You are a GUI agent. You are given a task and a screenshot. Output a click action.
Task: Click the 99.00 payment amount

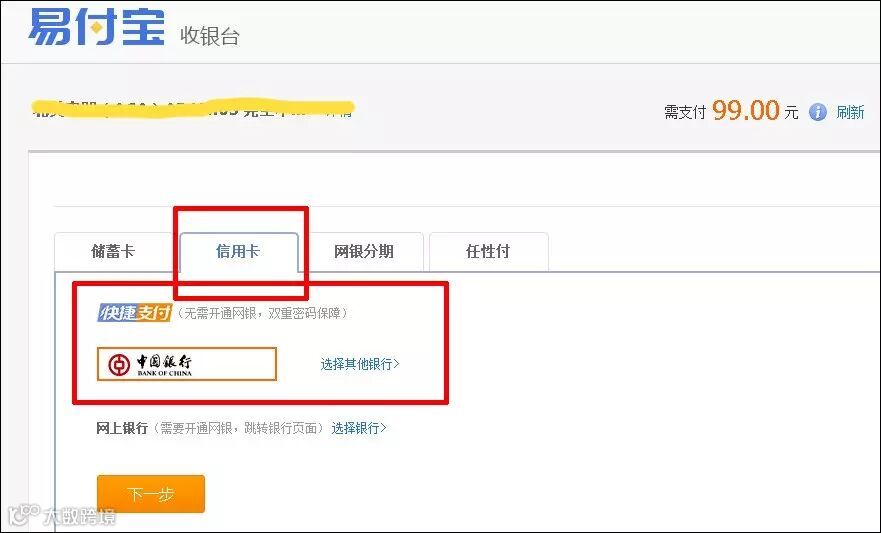pyautogui.click(x=745, y=111)
